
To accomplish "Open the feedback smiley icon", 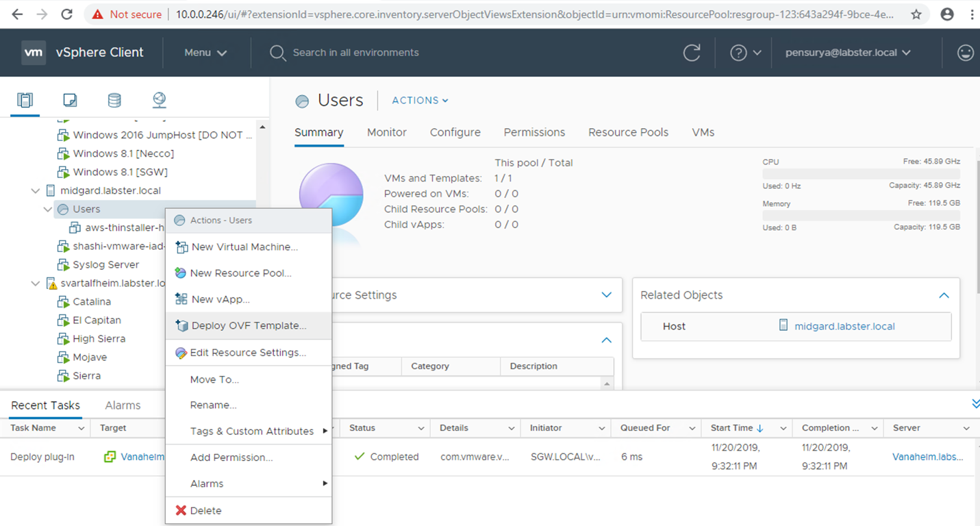I will tap(964, 52).
